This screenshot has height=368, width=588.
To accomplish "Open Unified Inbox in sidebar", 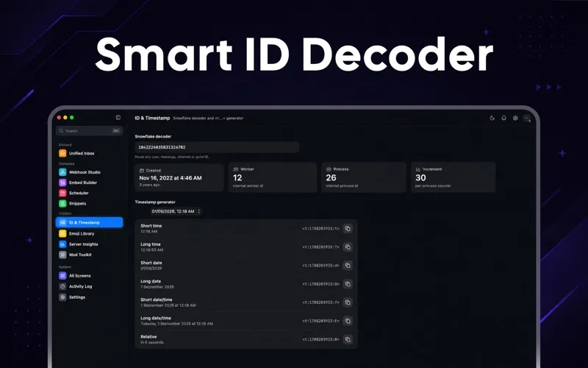I will [89, 153].
